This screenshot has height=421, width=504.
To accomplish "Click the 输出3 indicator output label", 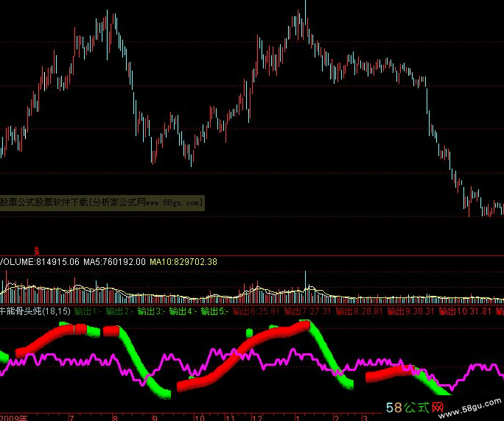I will point(150,312).
